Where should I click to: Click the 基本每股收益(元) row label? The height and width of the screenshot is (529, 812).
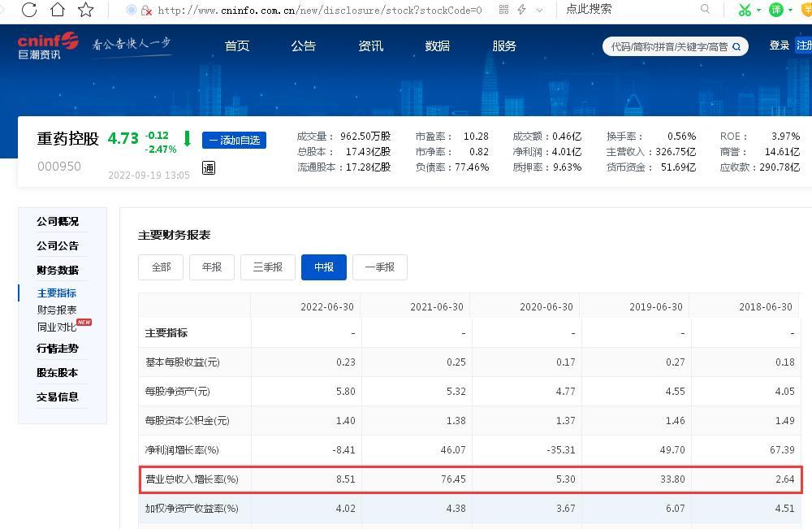183,362
